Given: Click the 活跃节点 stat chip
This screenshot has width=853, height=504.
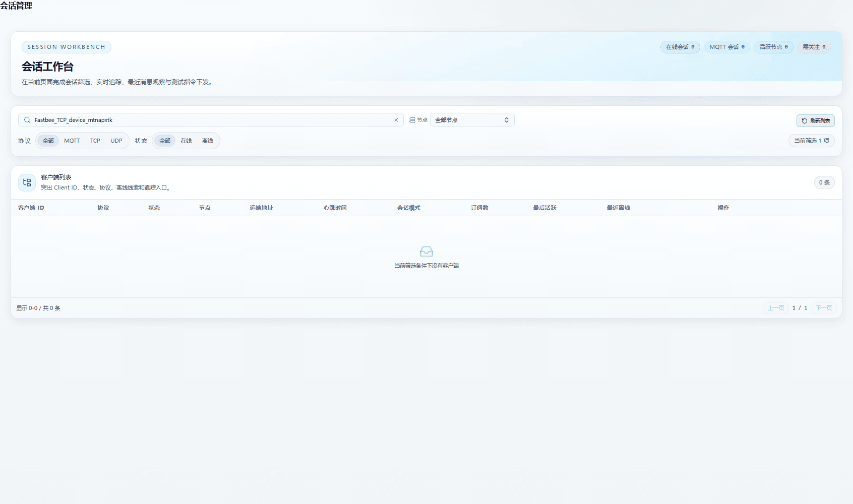Looking at the screenshot, I should (x=773, y=47).
